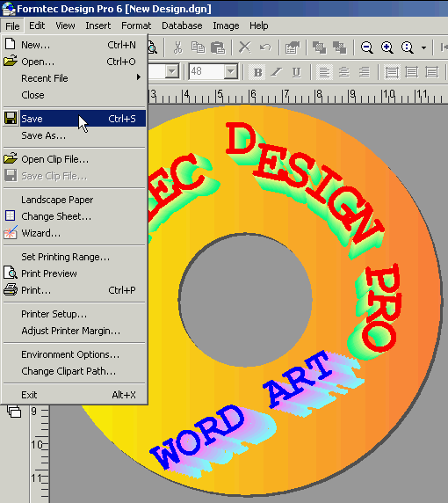Screen dimensions: 448x503
Task: Select align center text button
Action: coord(343,72)
